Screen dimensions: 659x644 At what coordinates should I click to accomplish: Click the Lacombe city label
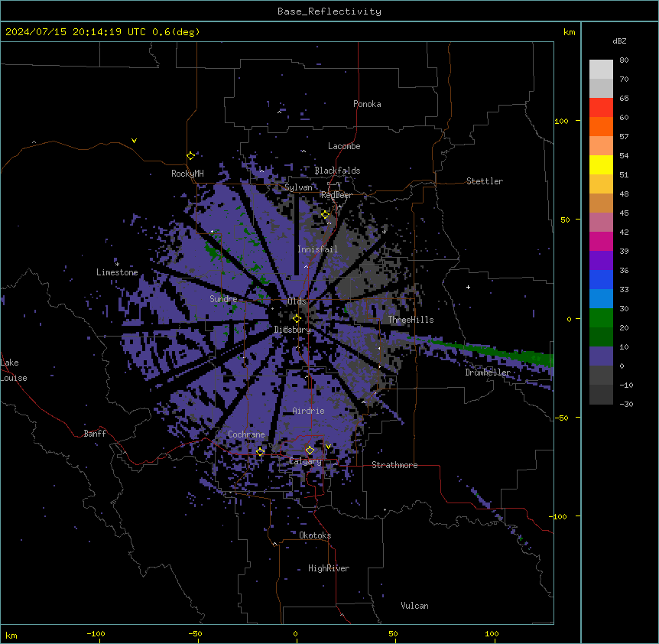344,146
